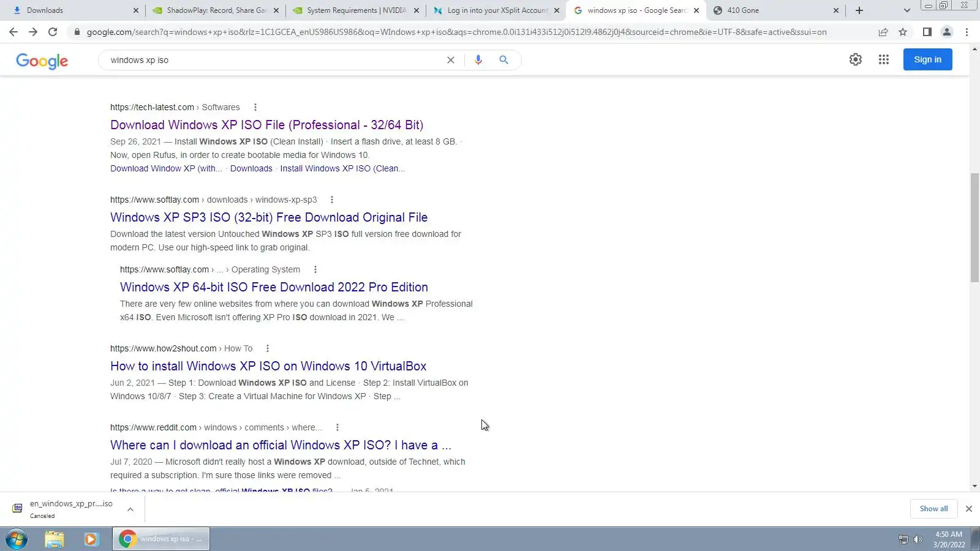The height and width of the screenshot is (551, 980).
Task: Select the windows xp iso Google tab
Action: 637,10
